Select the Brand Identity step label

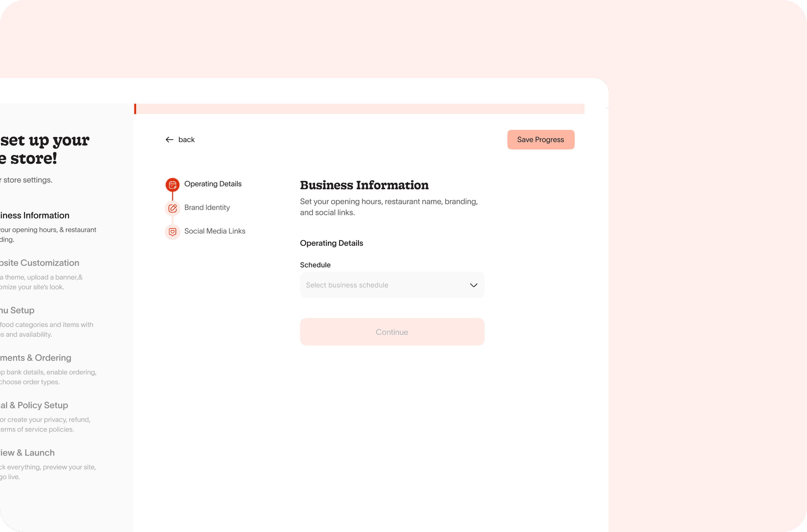[x=207, y=208]
